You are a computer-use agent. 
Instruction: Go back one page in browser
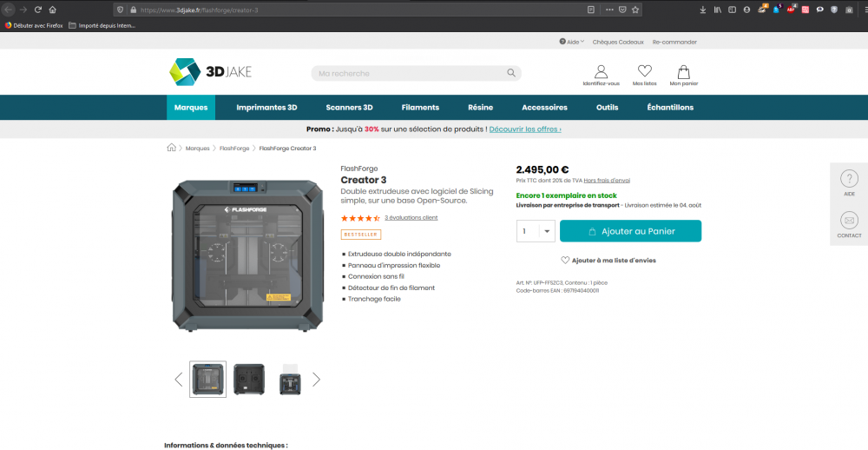click(9, 10)
